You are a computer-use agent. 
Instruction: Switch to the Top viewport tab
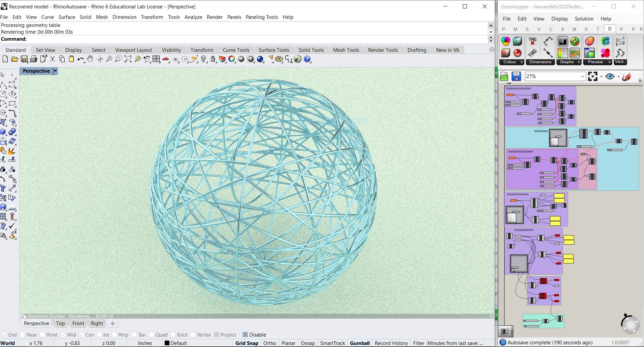pyautogui.click(x=60, y=323)
